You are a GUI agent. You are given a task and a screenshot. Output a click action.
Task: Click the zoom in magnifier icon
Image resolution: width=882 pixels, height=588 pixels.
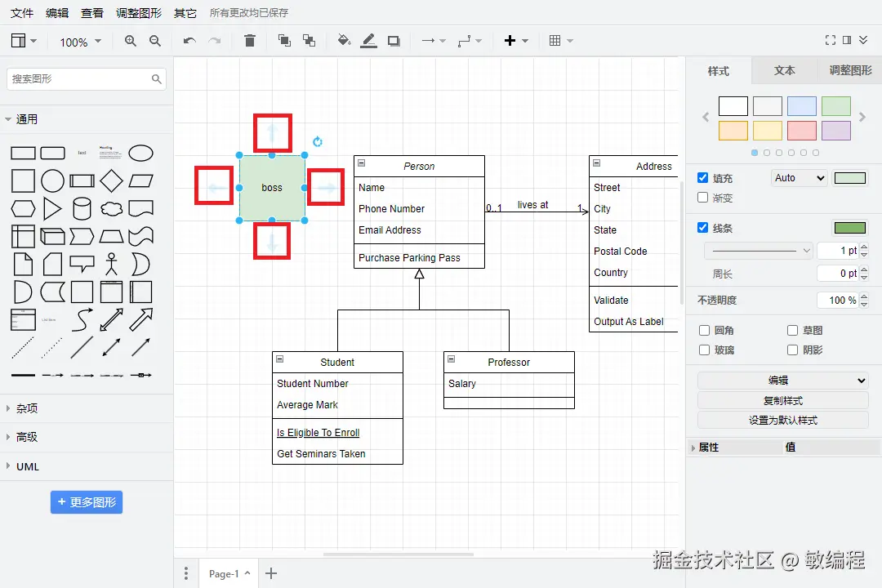tap(131, 41)
